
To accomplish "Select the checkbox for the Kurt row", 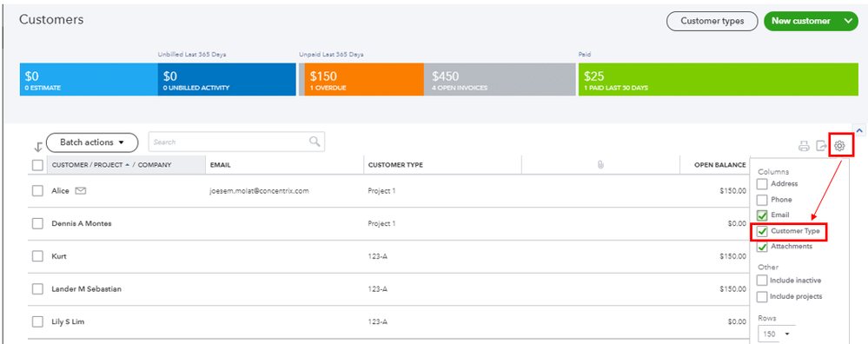I will tap(37, 256).
